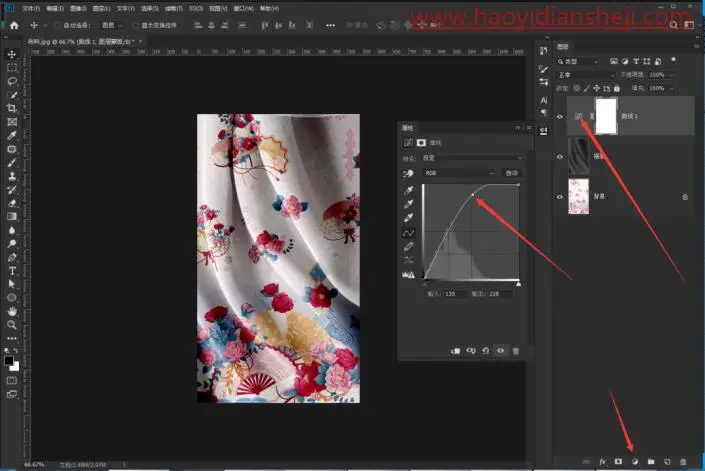Open the auto-select layer dropdown in options bar
Screen dimensions: 705x471
pos(111,26)
